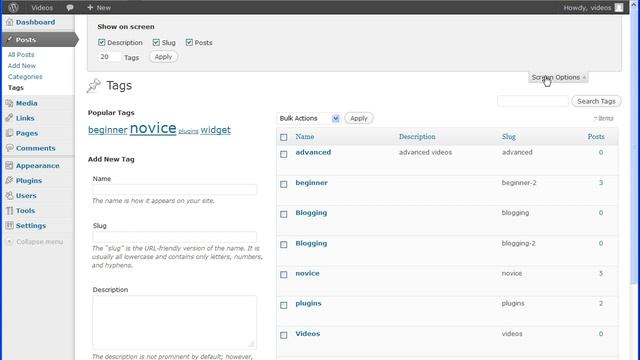
Task: Click the Appearance icon in sidebar
Action: [x=9, y=165]
